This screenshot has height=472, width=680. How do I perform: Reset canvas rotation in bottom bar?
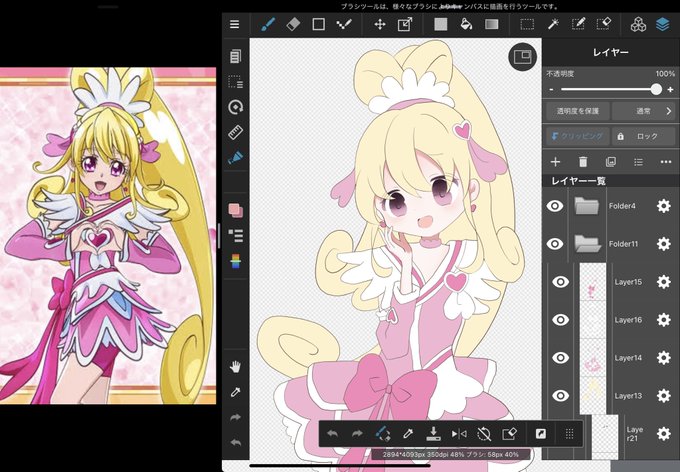click(484, 433)
